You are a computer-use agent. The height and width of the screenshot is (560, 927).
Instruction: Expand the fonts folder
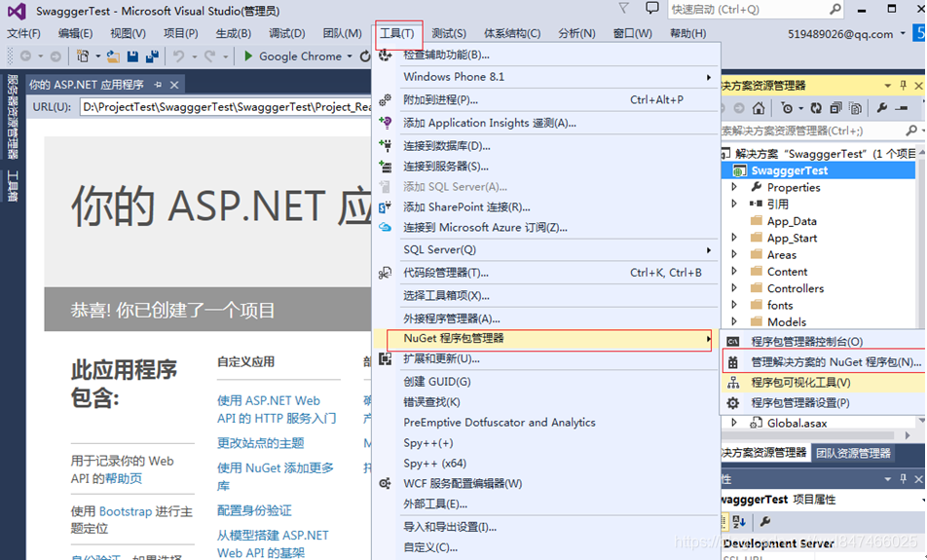(x=734, y=305)
